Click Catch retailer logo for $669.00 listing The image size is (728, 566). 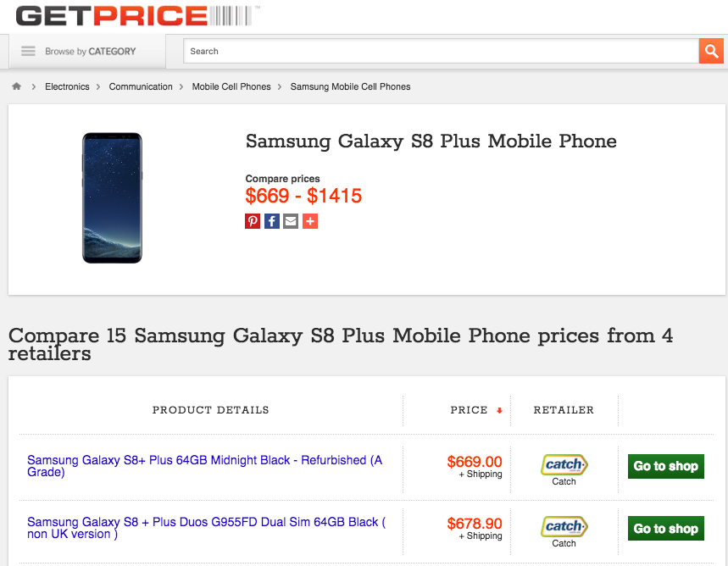click(x=564, y=464)
